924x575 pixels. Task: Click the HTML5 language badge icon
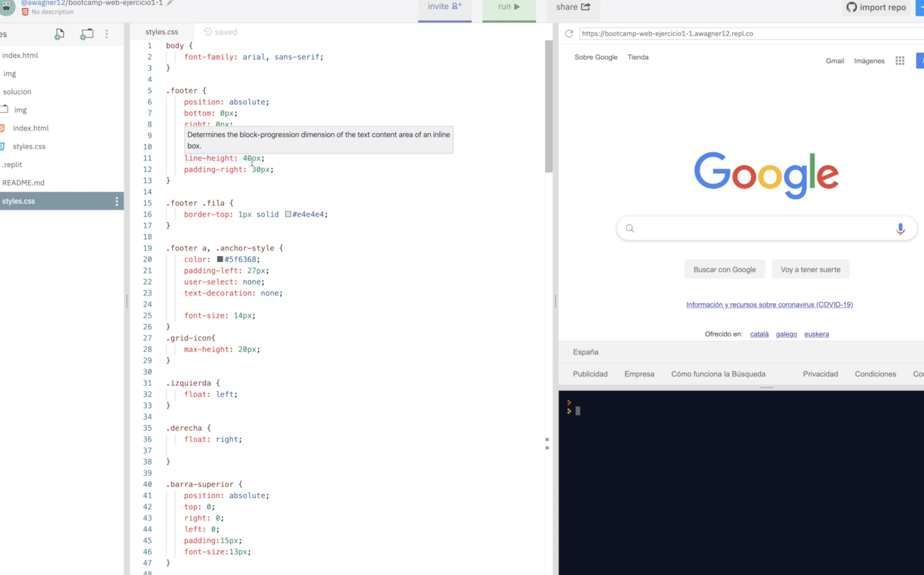[x=25, y=12]
